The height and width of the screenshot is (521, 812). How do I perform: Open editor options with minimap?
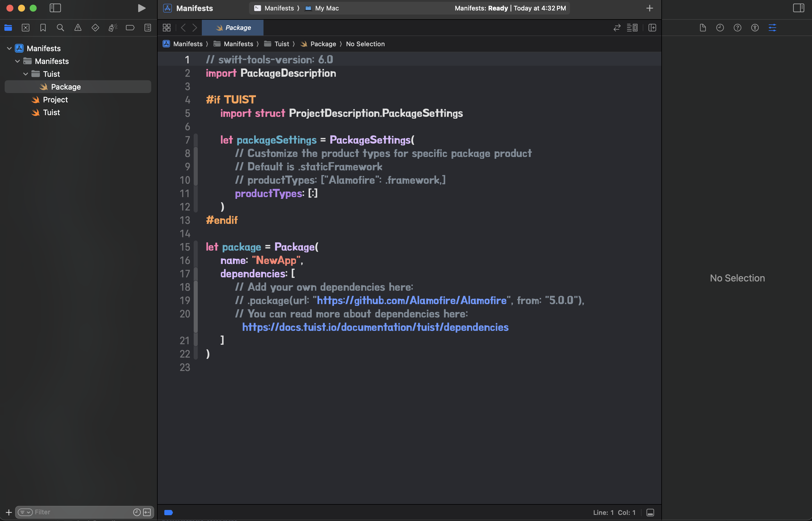click(x=632, y=28)
